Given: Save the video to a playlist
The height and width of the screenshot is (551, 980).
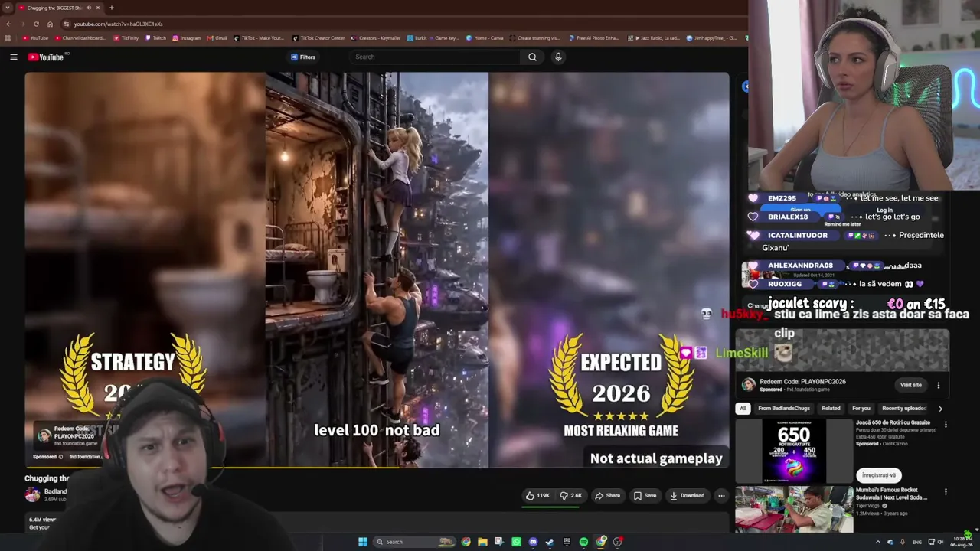Looking at the screenshot, I should (x=645, y=495).
